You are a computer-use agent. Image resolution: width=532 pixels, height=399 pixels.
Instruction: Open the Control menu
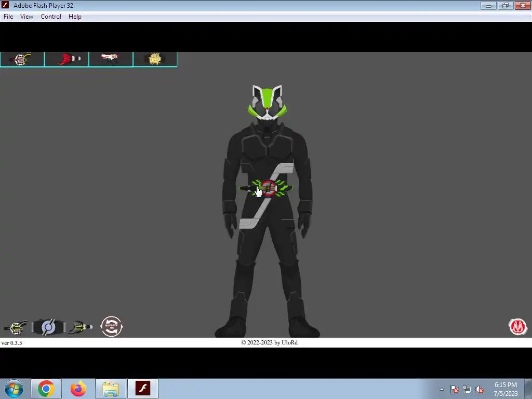pyautogui.click(x=51, y=17)
